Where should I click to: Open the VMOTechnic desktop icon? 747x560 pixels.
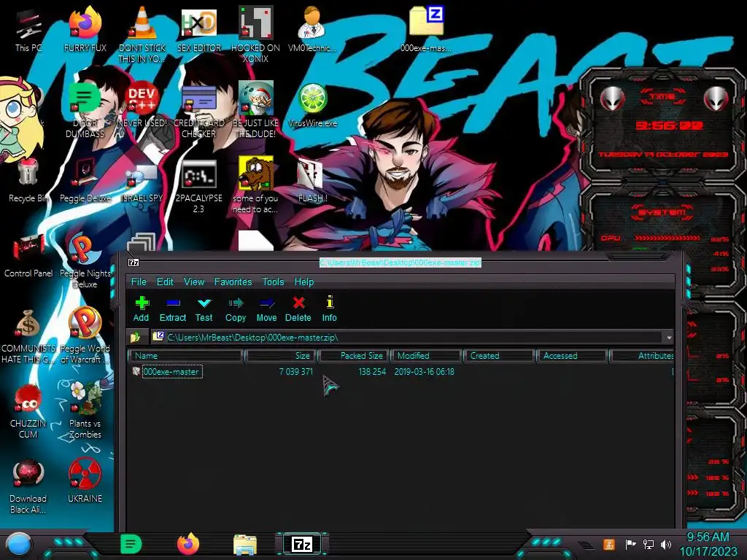312,31
